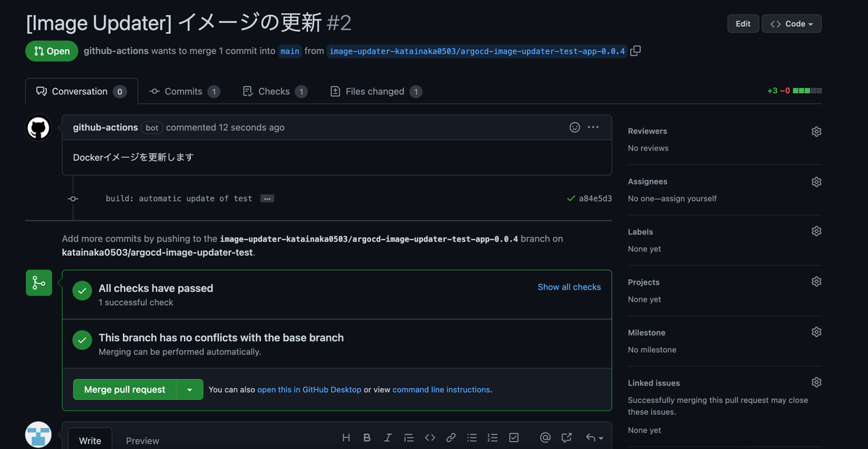The image size is (868, 449).
Task: Insert a numbered list in the comment editor
Action: pos(493,437)
